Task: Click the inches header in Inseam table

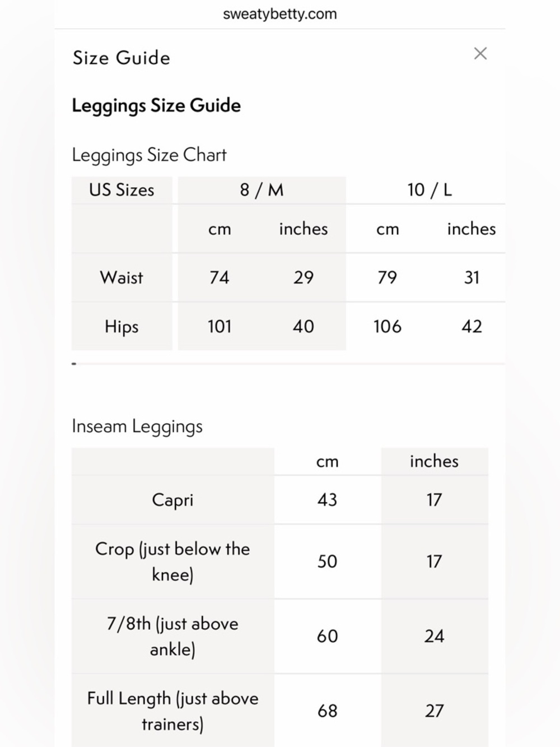Action: (434, 461)
